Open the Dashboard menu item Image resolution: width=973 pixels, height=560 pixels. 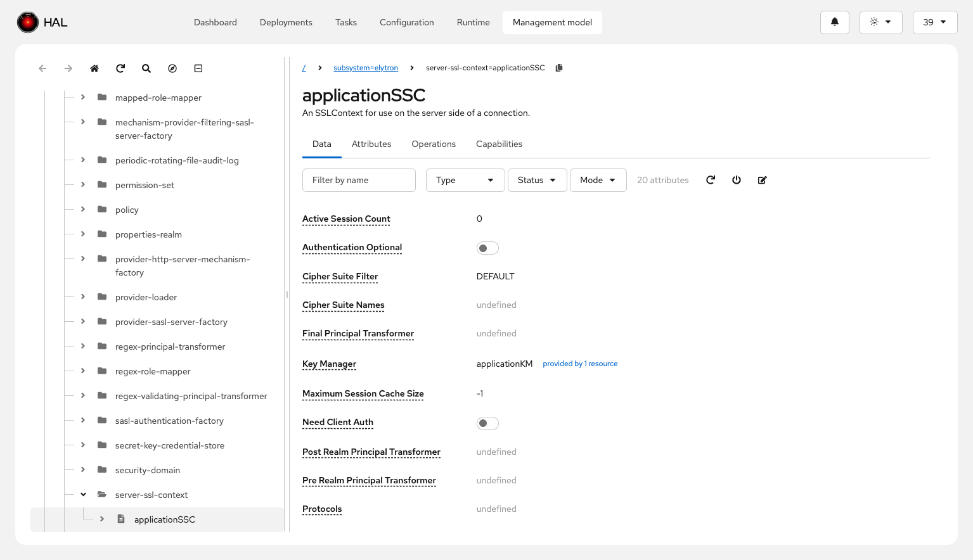pos(216,22)
